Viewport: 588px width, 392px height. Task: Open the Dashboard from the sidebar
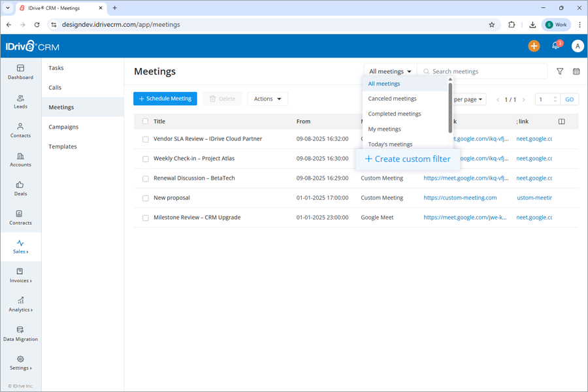pyautogui.click(x=20, y=72)
